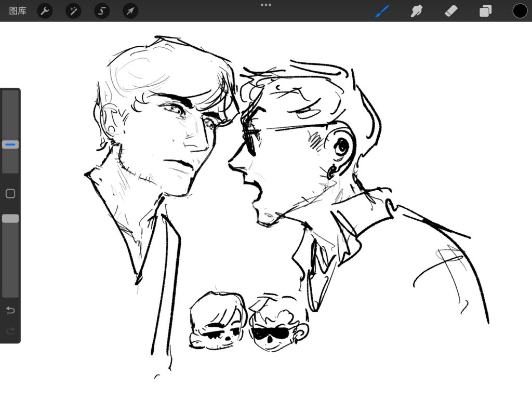The image size is (532, 399).
Task: Redo the last undone stroke
Action: click(10, 330)
